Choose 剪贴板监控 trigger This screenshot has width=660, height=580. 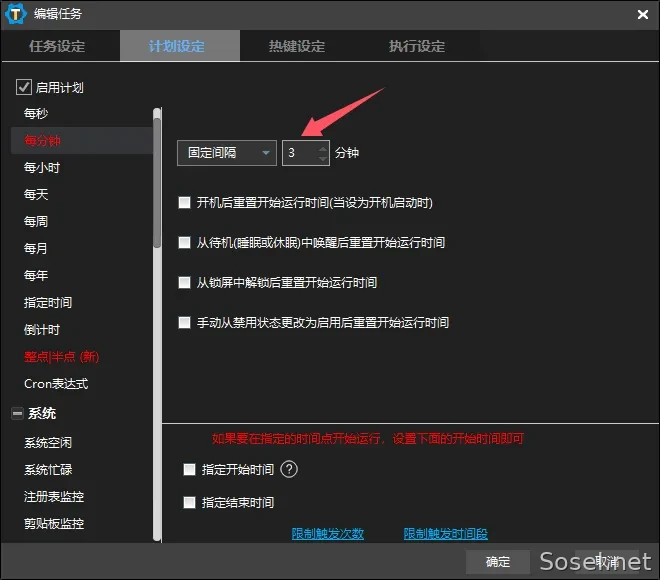pyautogui.click(x=82, y=524)
